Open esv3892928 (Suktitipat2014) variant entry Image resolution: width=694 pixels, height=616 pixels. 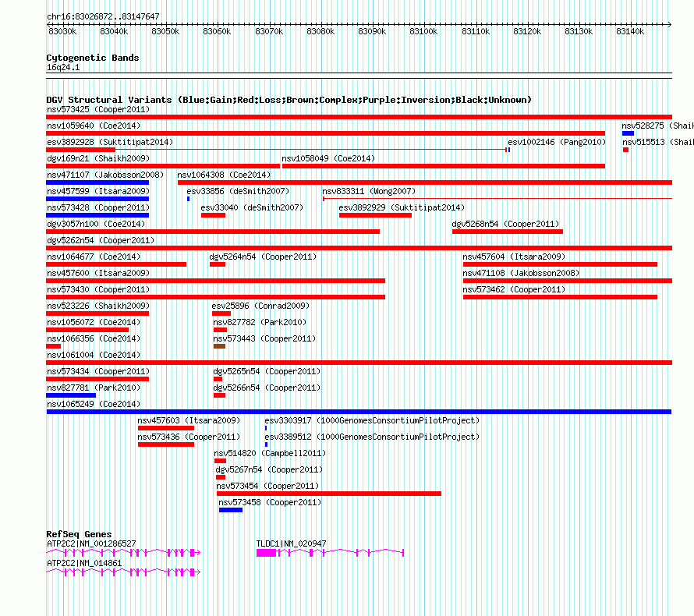point(110,142)
